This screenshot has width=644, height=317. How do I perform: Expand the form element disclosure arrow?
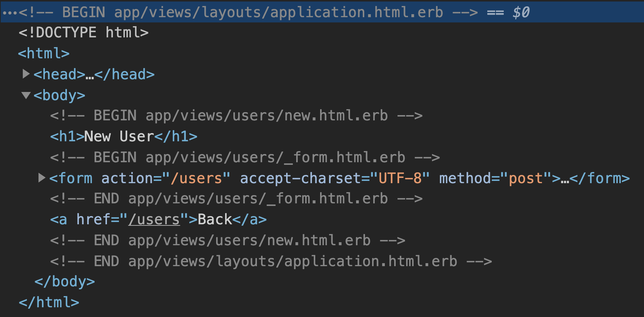pos(42,178)
